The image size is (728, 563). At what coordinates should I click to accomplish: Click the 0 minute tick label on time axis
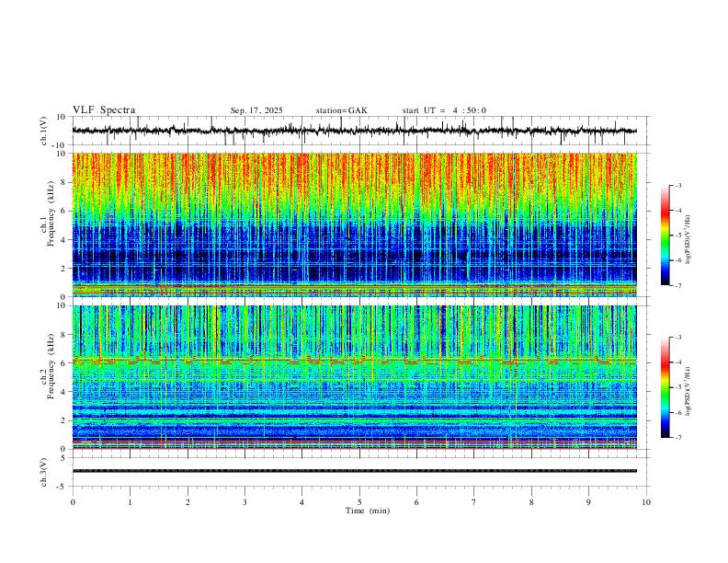click(x=73, y=502)
